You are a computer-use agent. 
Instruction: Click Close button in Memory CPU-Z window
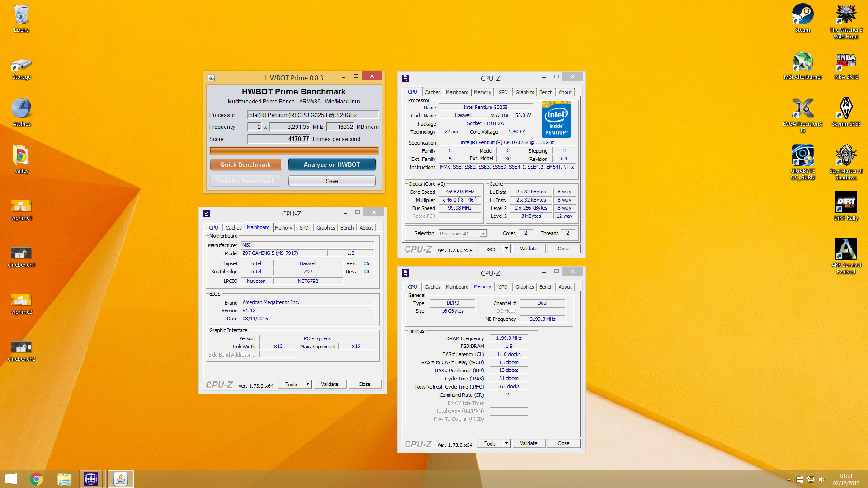click(x=563, y=443)
